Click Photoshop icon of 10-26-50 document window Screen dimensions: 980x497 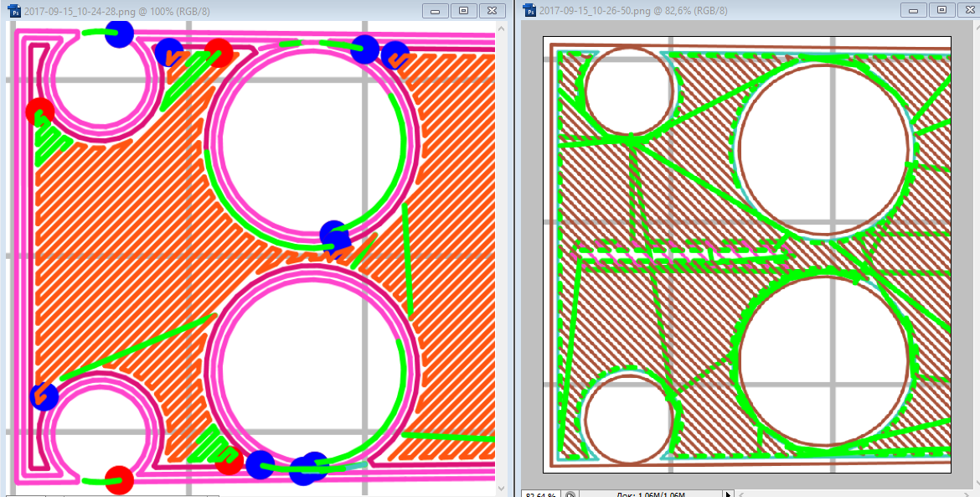529,10
